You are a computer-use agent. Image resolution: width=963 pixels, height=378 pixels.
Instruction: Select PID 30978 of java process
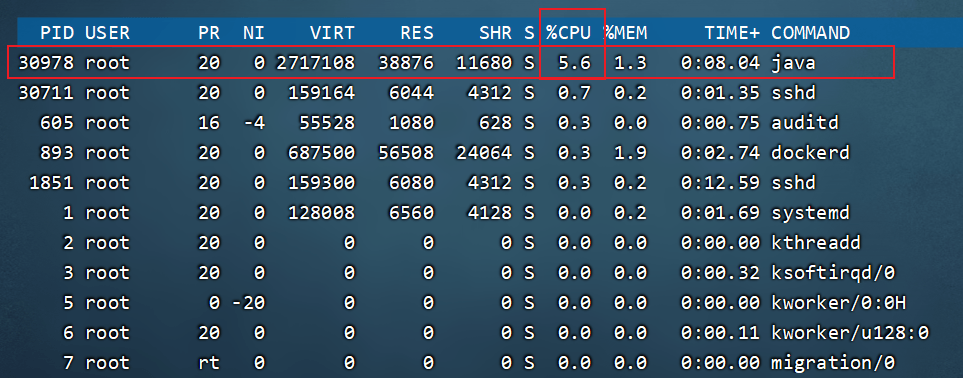click(46, 63)
